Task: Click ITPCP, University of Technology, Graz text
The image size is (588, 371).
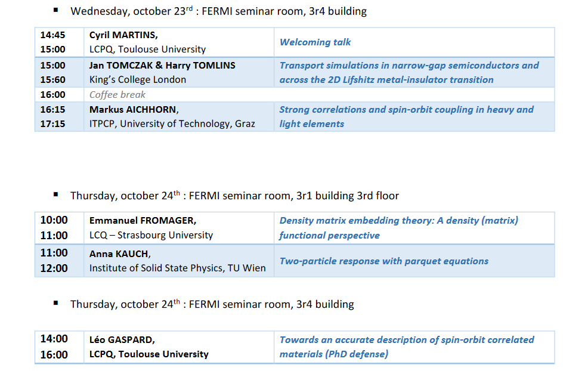Action: click(172, 124)
